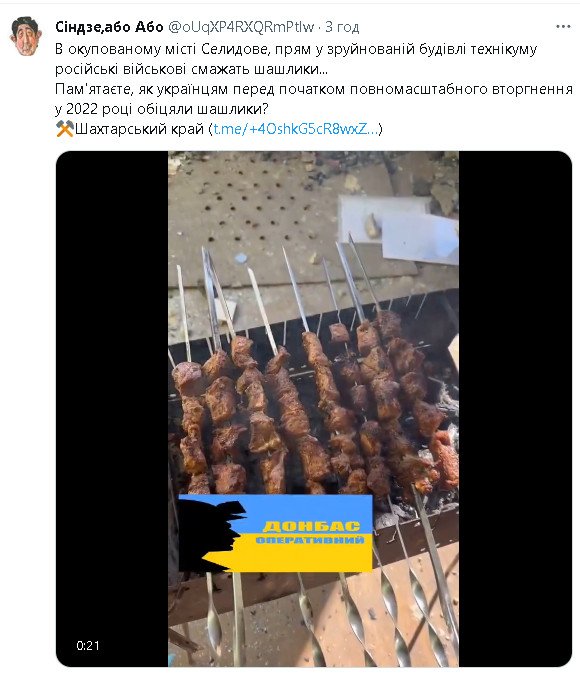Image resolution: width=580 pixels, height=674 pixels.
Task: Click the cartoon profile avatar
Action: point(25,37)
